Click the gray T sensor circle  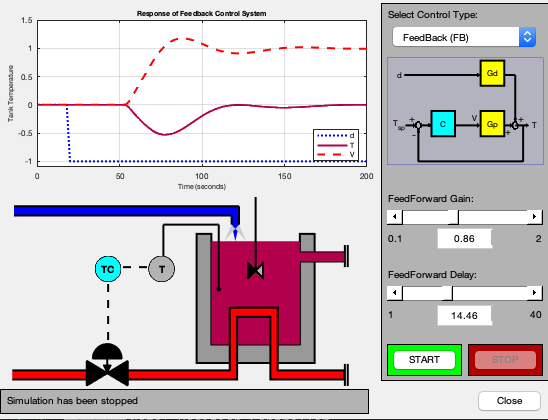tap(161, 269)
